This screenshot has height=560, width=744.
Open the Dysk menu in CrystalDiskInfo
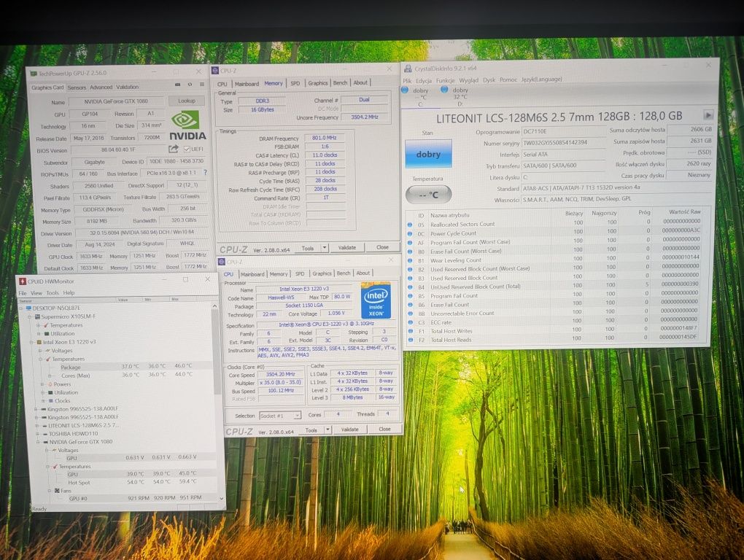click(x=489, y=79)
